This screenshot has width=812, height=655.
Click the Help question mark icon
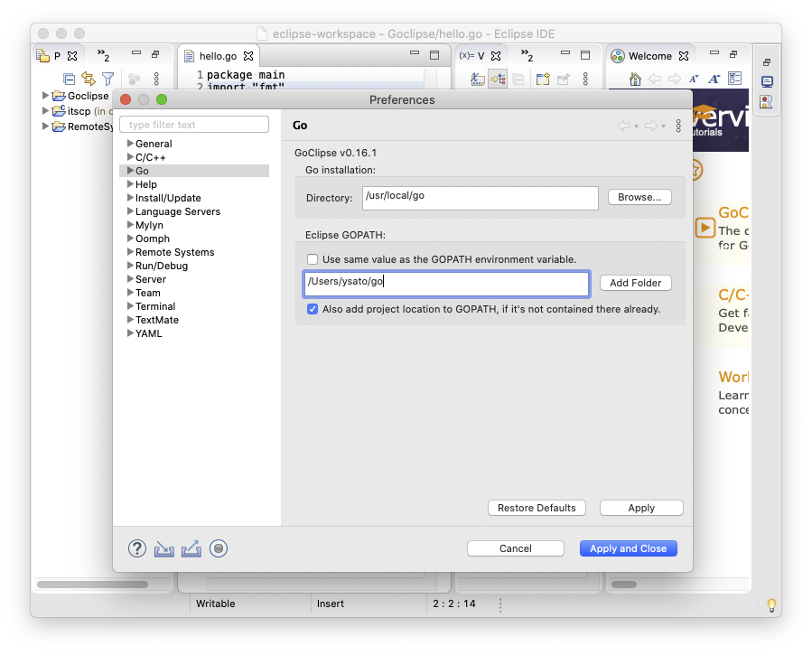click(136, 548)
